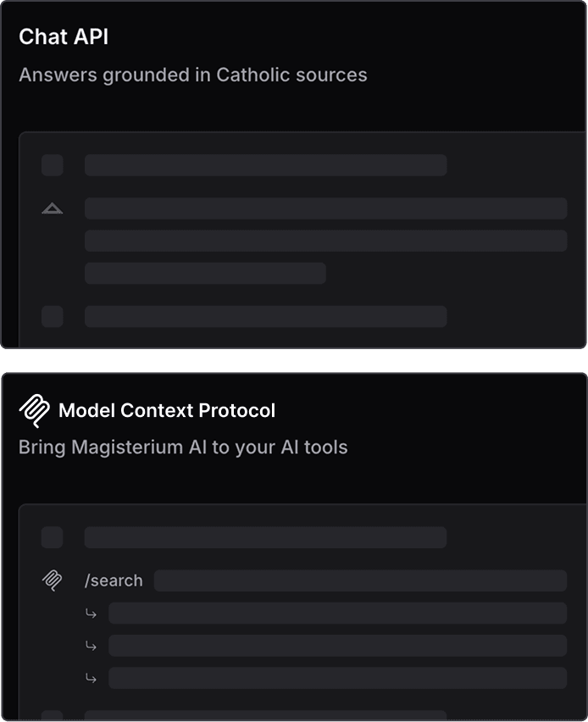Image resolution: width=588 pixels, height=722 pixels.
Task: Click "Answers grounded in Catholic sources" text
Action: [x=193, y=75]
